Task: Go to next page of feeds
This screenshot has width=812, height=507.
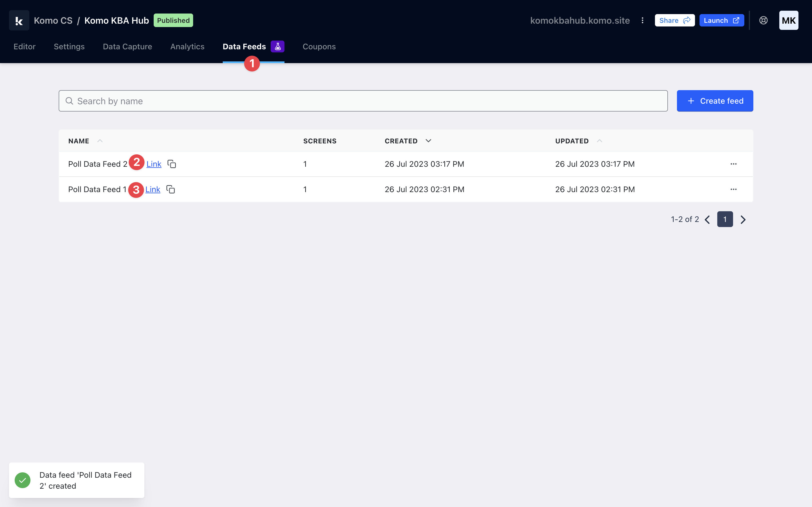Action: tap(743, 220)
